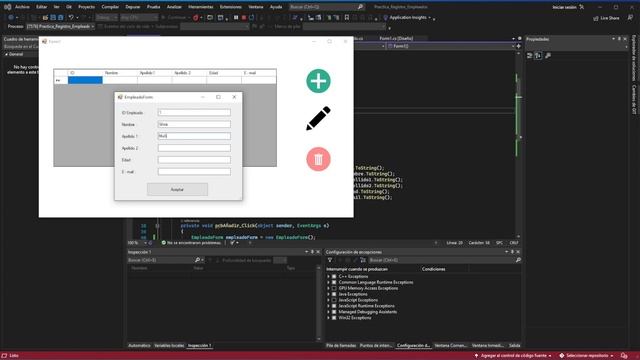Expand Common Language Runtime Exceptions node
This screenshot has width=640, height=360.
[x=328, y=282]
